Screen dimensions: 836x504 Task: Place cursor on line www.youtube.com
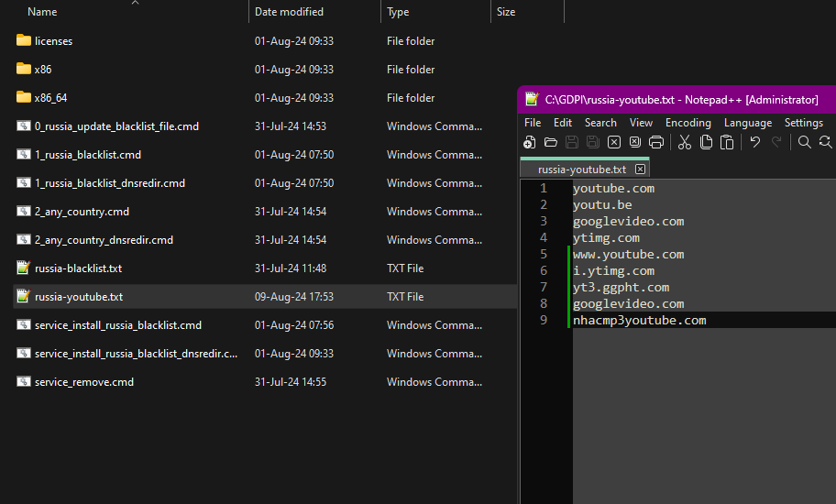point(629,254)
